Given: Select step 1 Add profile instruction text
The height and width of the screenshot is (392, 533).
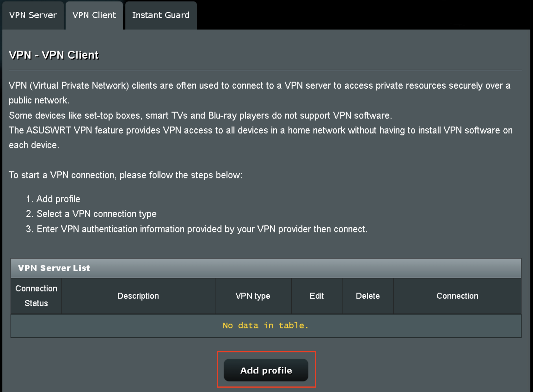Looking at the screenshot, I should tap(53, 199).
